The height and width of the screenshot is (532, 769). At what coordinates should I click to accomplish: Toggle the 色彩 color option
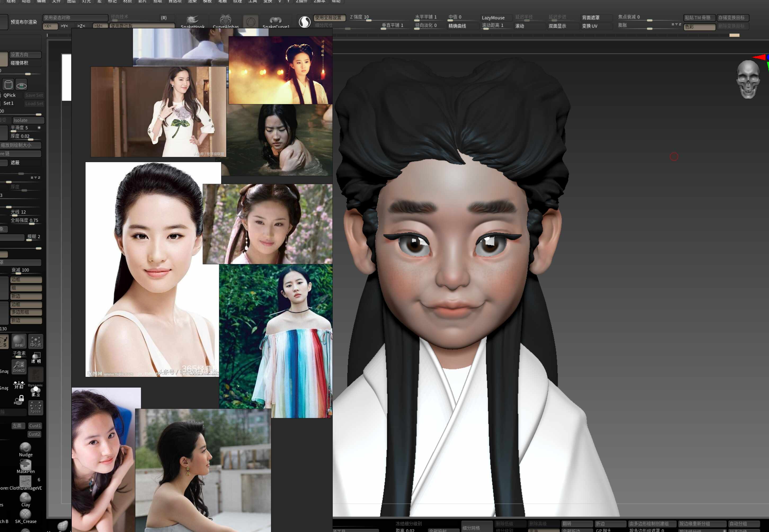pos(699,27)
